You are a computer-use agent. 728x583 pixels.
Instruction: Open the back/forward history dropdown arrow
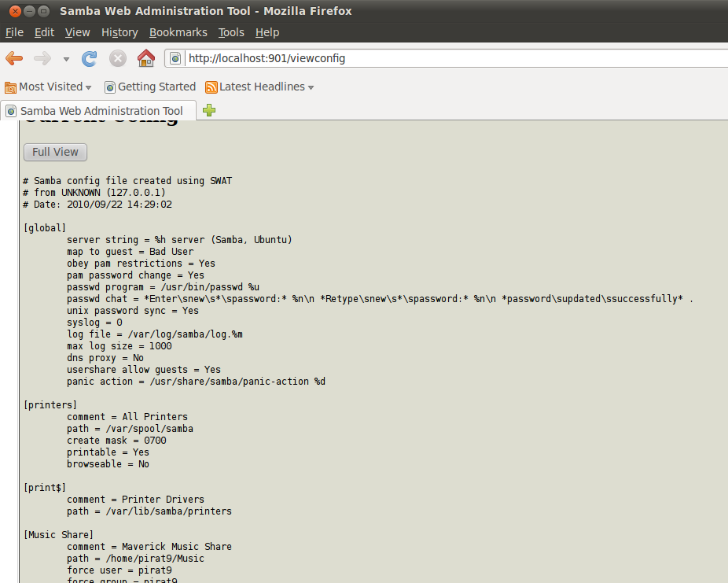click(x=66, y=59)
